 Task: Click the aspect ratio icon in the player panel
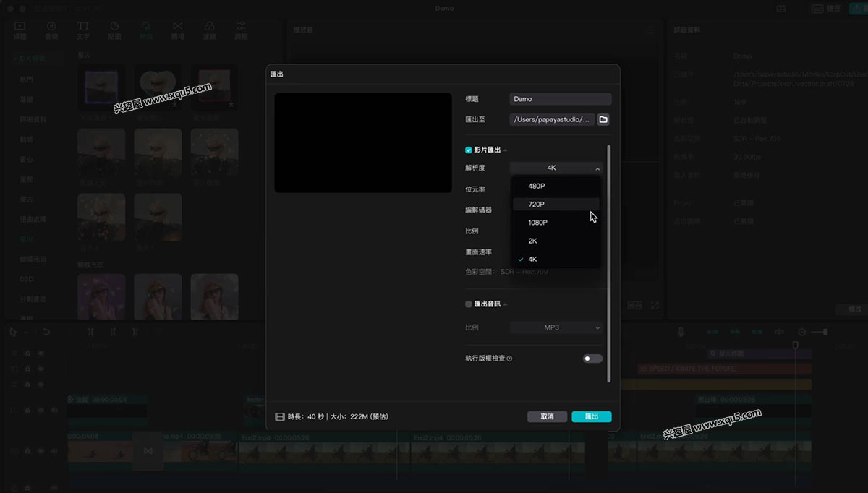click(634, 306)
